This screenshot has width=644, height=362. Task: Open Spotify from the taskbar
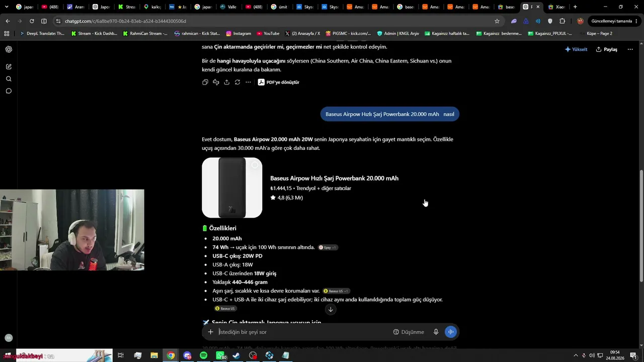[203, 355]
